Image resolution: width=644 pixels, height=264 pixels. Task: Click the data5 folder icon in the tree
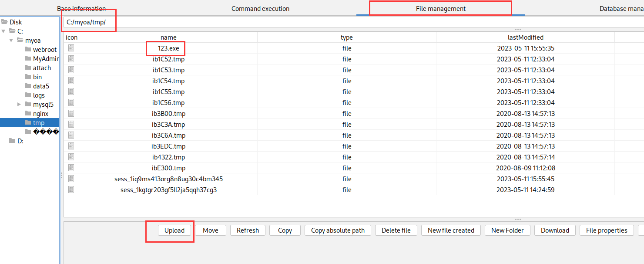click(28, 86)
